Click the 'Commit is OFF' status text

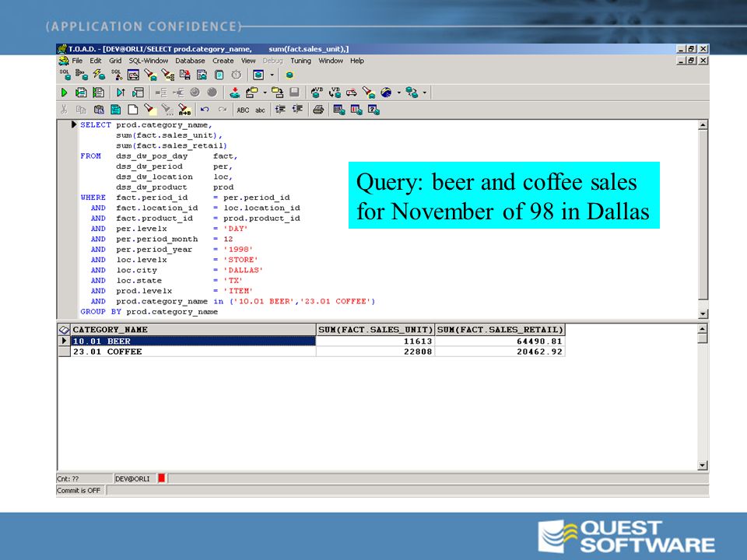click(79, 491)
